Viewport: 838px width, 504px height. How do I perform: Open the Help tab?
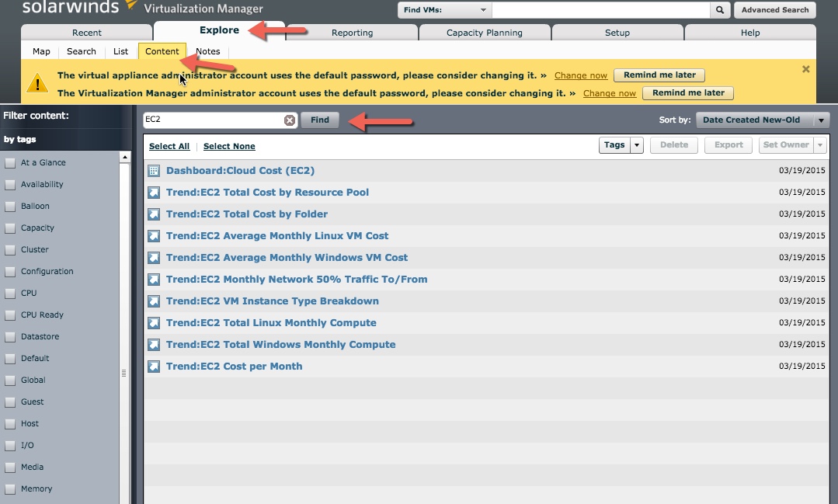click(749, 33)
